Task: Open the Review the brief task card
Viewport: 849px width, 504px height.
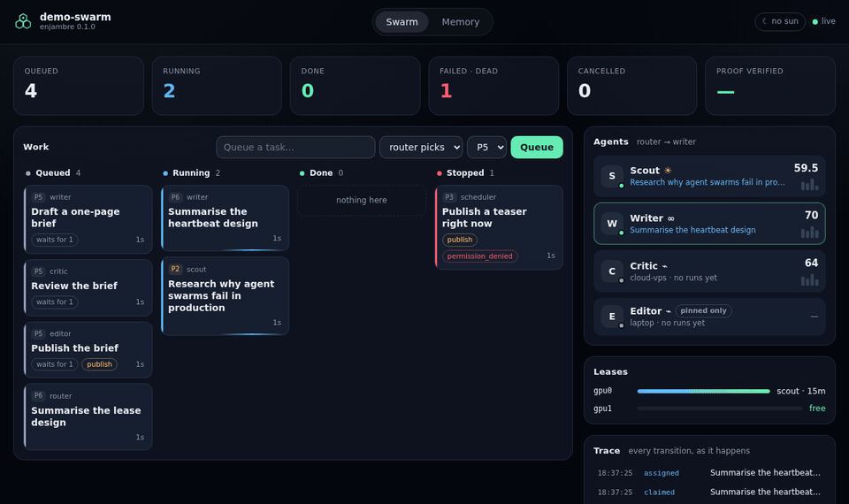Action: coord(88,287)
